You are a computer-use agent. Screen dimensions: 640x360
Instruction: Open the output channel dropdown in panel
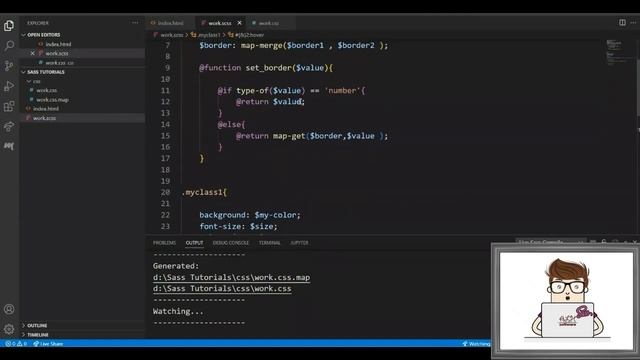point(551,242)
